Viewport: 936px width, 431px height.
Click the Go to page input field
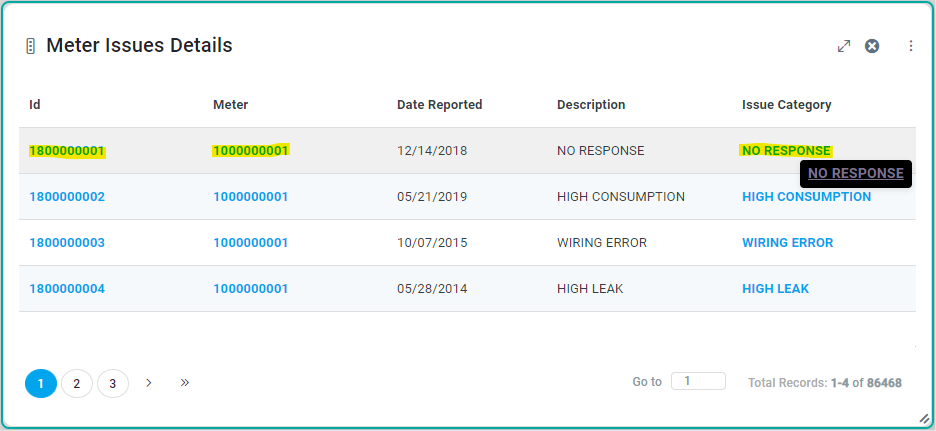(698, 381)
